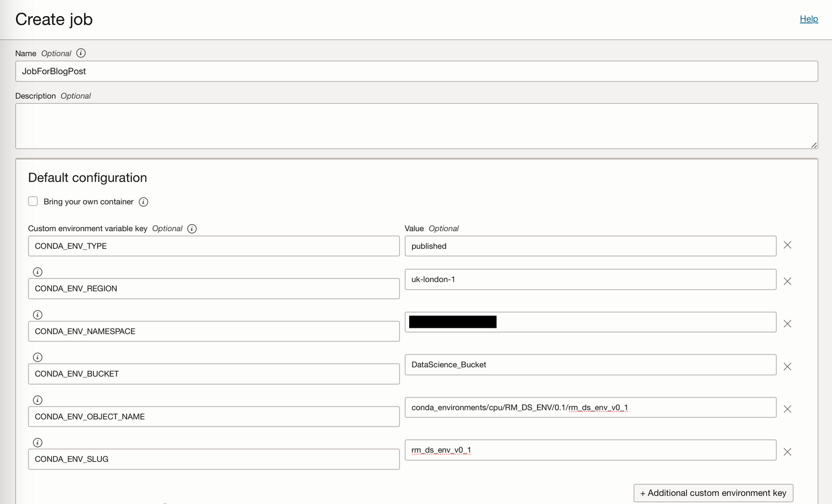This screenshot has width=832, height=504.
Task: Open the info tooltip next to Name
Action: pos(81,53)
